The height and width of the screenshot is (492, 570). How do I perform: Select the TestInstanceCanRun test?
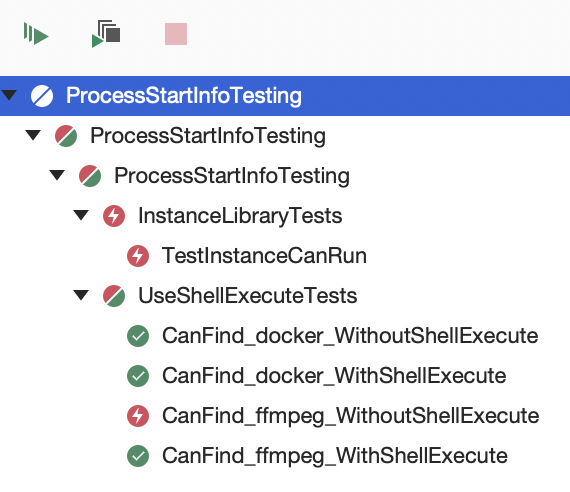(x=264, y=256)
